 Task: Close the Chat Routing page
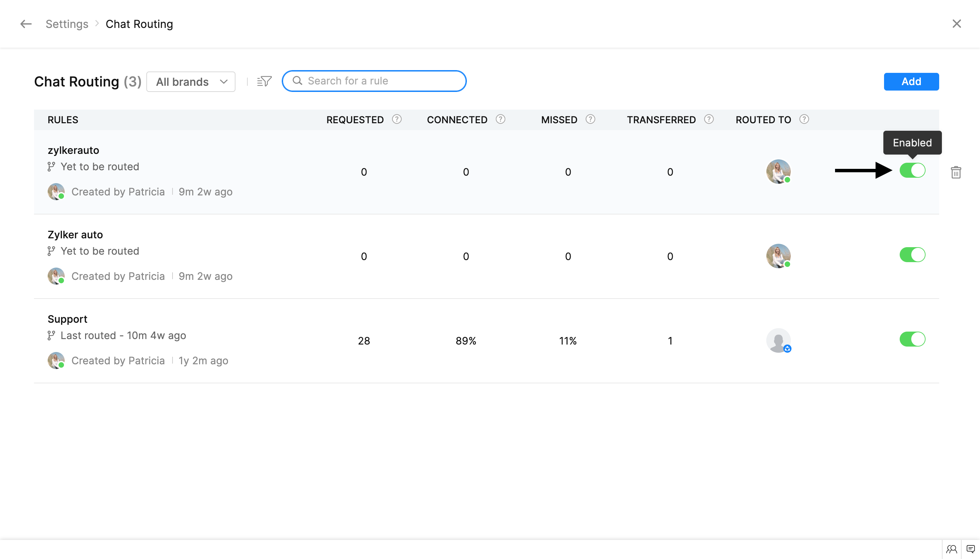tap(956, 24)
